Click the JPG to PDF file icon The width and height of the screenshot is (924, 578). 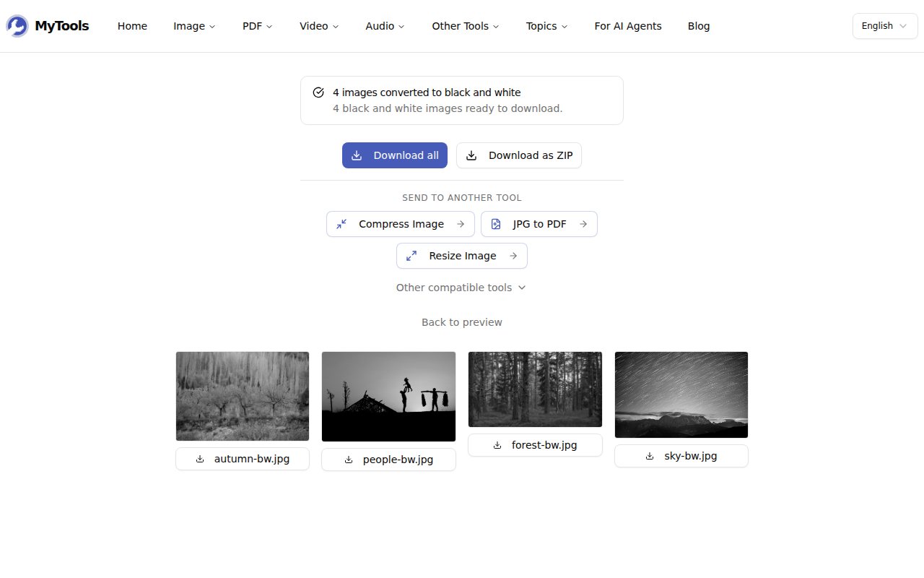(496, 224)
